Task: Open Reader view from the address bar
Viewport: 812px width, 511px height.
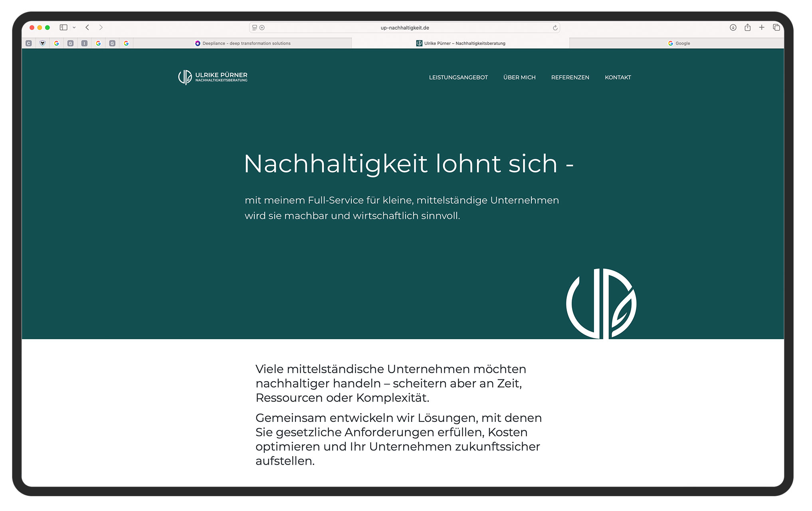Action: [x=254, y=28]
